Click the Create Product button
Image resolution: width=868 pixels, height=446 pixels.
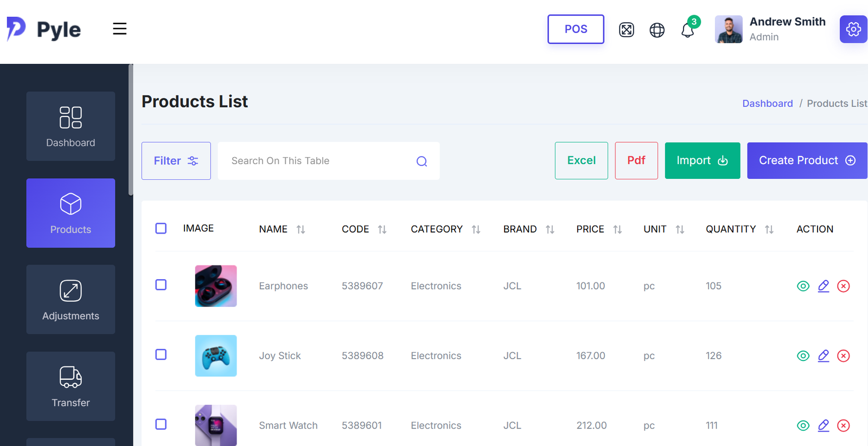pyautogui.click(x=807, y=160)
